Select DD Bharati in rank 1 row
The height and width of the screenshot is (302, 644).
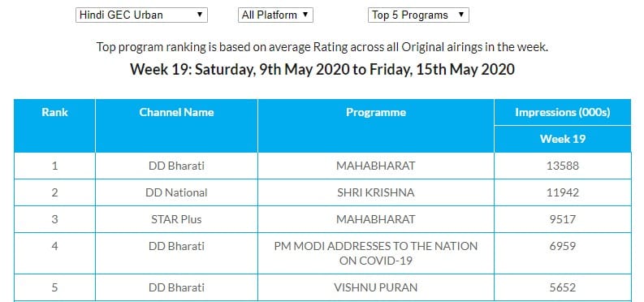pos(176,166)
